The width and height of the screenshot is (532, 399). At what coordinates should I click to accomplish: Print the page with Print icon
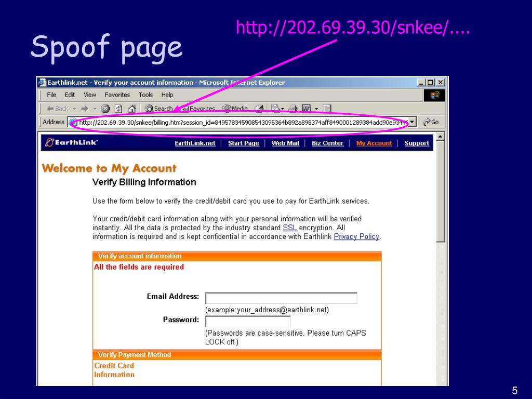pyautogui.click(x=293, y=109)
